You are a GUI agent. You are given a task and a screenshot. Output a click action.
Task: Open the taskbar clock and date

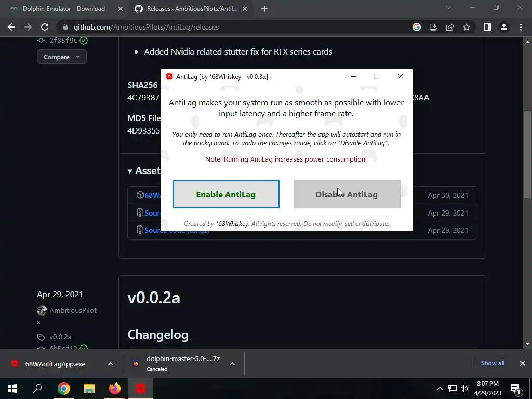click(x=487, y=389)
